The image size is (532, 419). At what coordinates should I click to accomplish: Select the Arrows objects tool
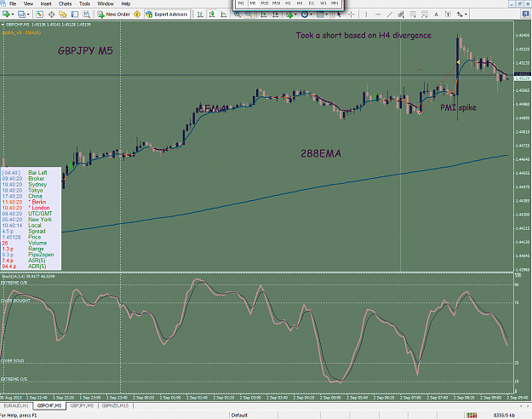(x=460, y=14)
